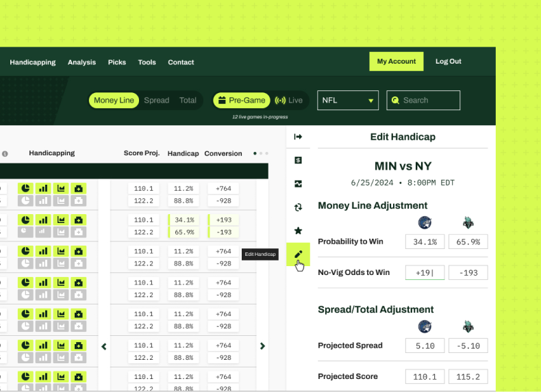Click gray pie chart icon in 65.9% row
The height and width of the screenshot is (392, 541).
click(25, 232)
